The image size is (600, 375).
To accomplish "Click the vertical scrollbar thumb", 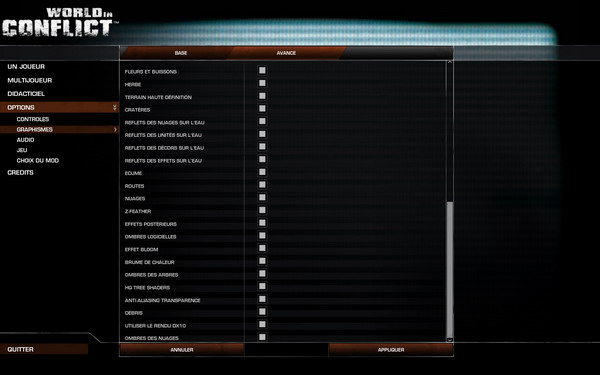I will coord(450,269).
